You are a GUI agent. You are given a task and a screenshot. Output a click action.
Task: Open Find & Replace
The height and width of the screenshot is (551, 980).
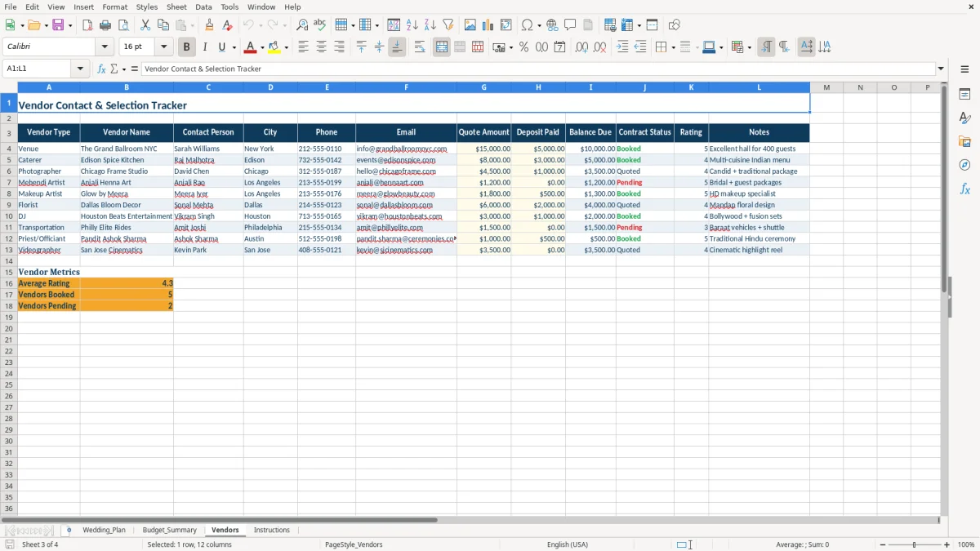(302, 25)
